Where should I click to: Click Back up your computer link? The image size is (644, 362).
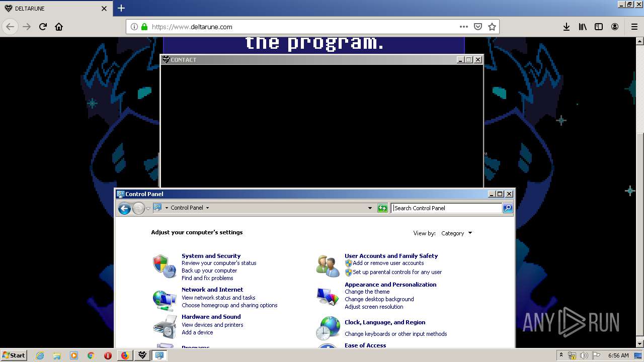209,270
